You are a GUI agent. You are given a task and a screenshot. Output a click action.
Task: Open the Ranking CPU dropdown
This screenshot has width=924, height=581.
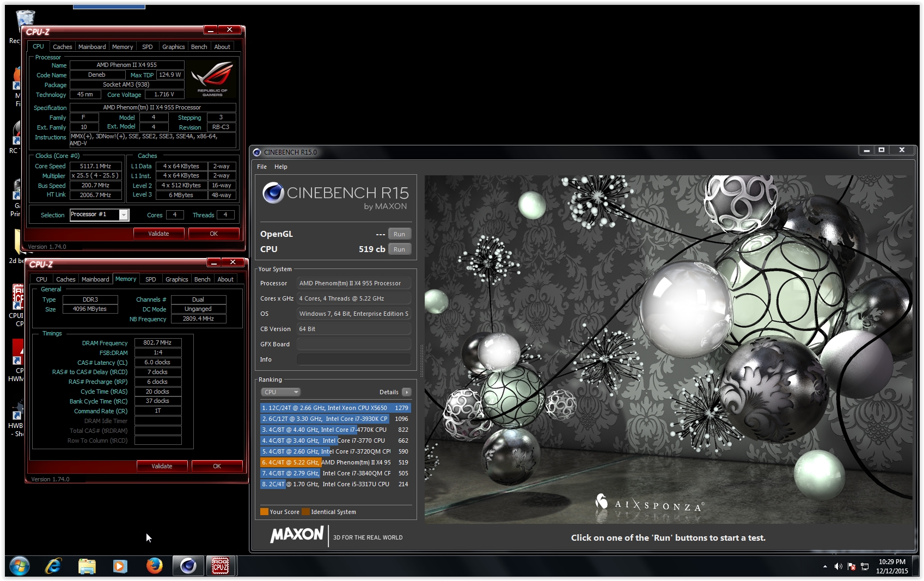pyautogui.click(x=281, y=392)
